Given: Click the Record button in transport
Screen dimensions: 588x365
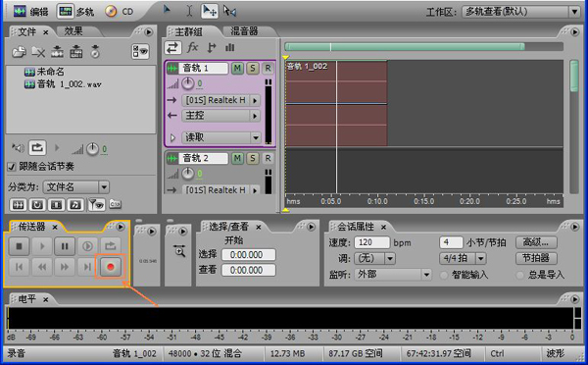Looking at the screenshot, I should (x=110, y=267).
